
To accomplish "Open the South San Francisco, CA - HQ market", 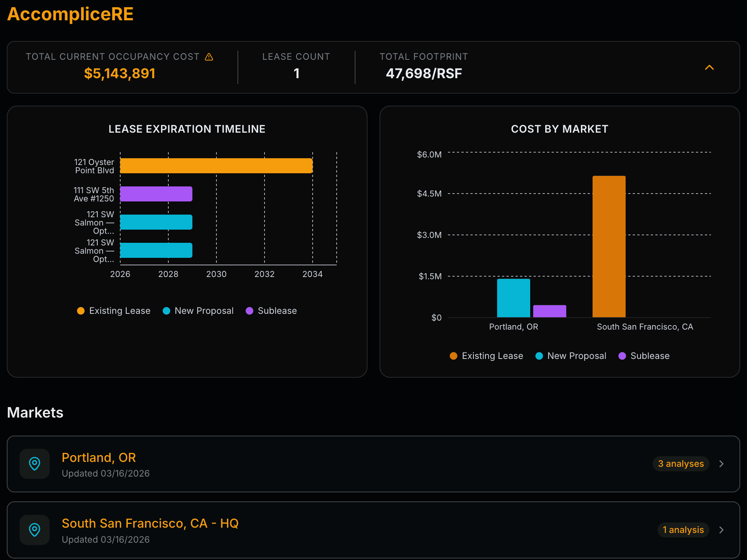I will coord(150,523).
